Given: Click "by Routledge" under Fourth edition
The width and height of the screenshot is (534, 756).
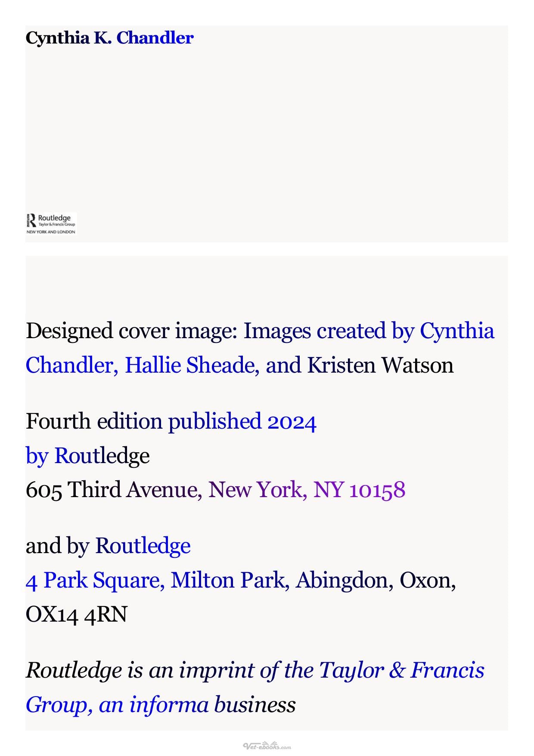Looking at the screenshot, I should (x=88, y=456).
